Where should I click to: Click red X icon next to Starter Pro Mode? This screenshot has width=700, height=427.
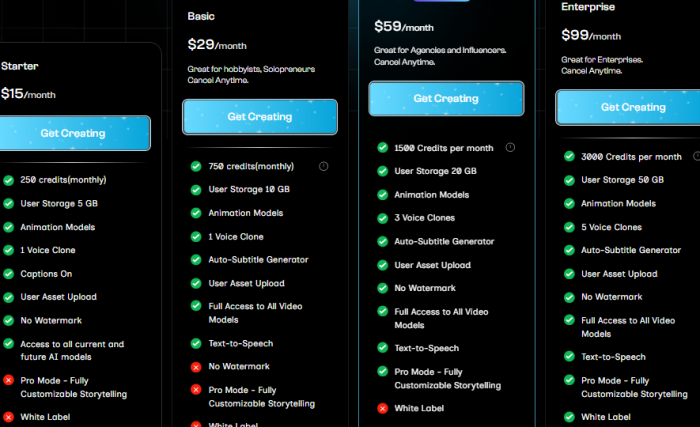click(x=8, y=381)
